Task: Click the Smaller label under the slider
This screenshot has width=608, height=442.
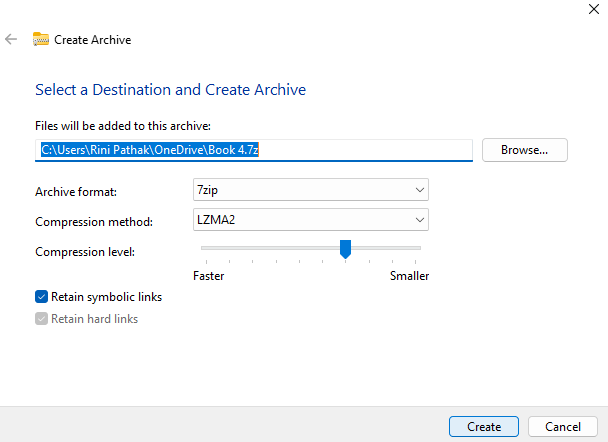Action: click(409, 275)
